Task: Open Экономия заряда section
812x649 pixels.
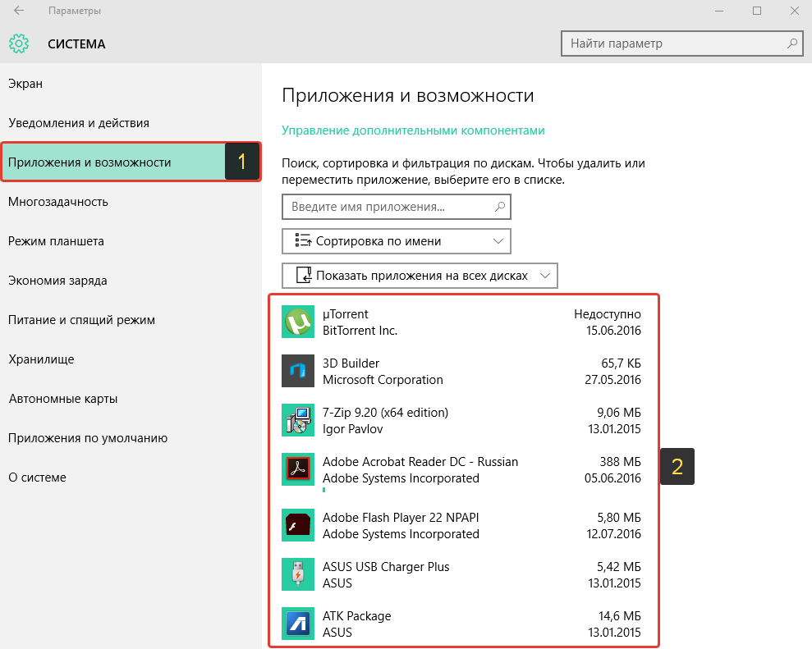Action: click(x=131, y=280)
